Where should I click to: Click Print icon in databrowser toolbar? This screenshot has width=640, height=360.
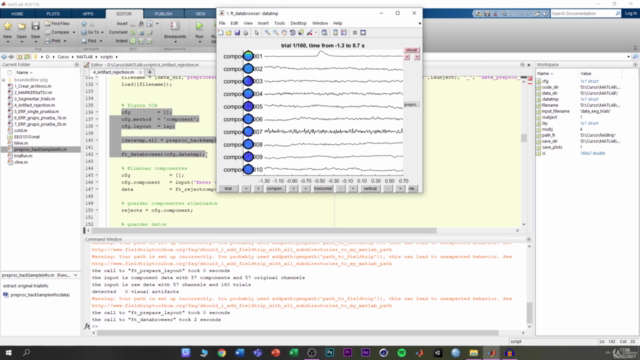245,33
